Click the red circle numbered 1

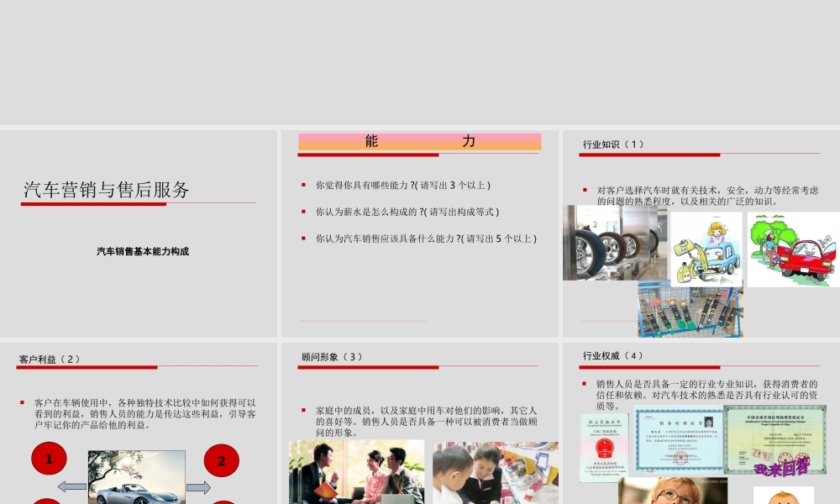click(x=50, y=459)
